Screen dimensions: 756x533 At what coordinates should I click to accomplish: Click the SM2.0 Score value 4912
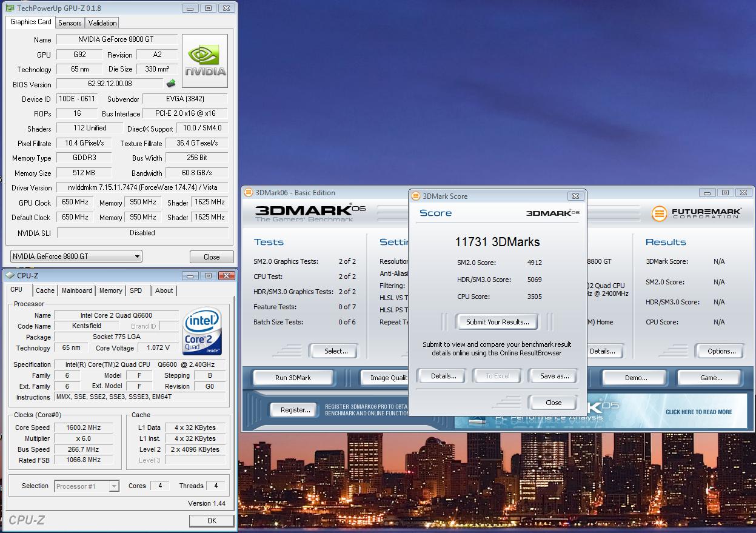(534, 263)
